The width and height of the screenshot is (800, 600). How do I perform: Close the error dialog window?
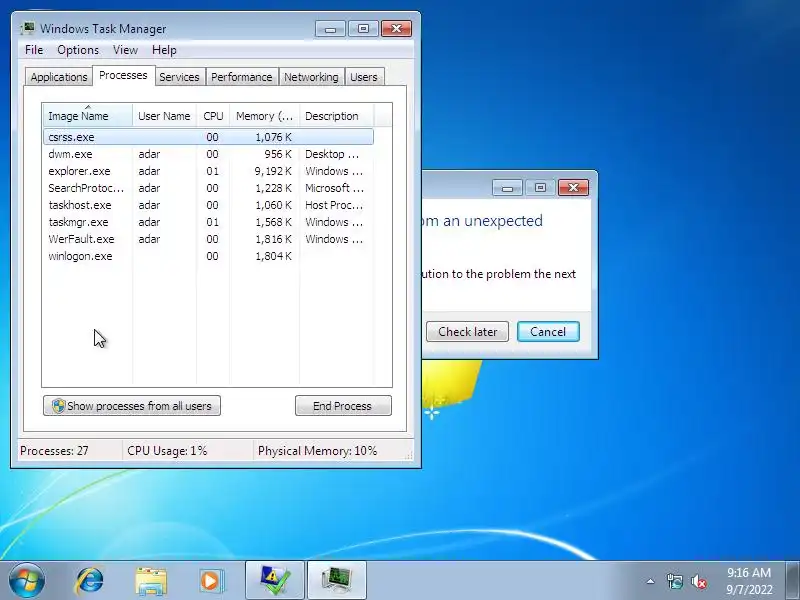coord(573,188)
